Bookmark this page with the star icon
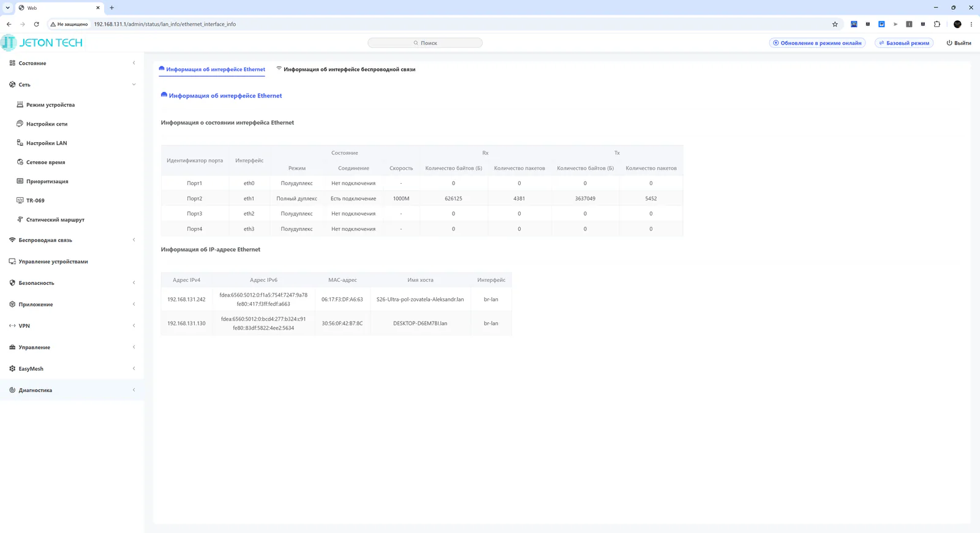Image resolution: width=980 pixels, height=533 pixels. click(835, 25)
